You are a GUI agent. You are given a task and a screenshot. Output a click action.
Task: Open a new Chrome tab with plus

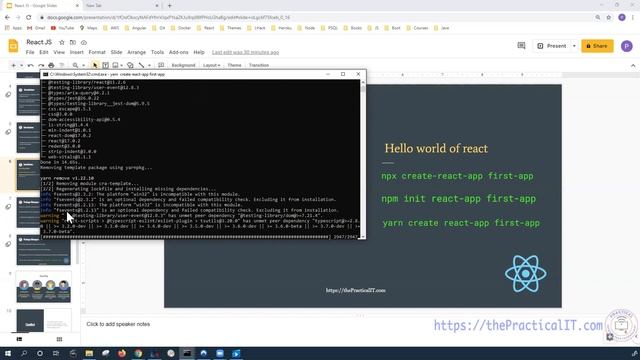click(169, 6)
